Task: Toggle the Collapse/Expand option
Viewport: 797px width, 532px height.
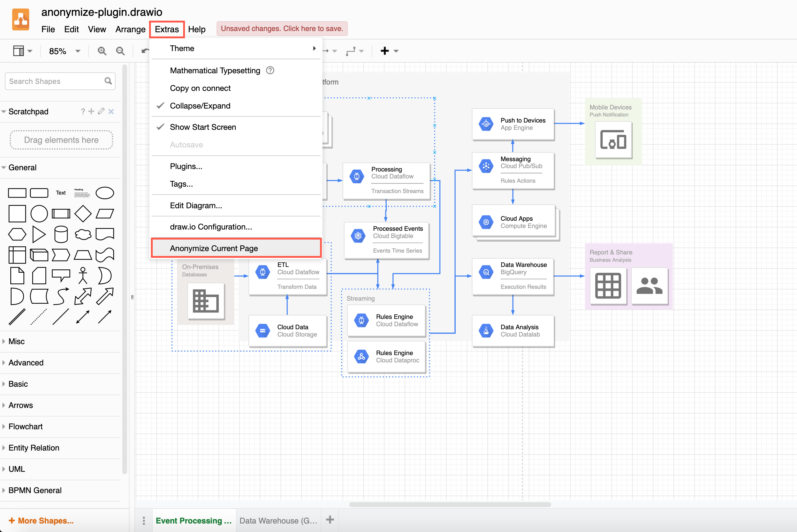Action: [200, 106]
